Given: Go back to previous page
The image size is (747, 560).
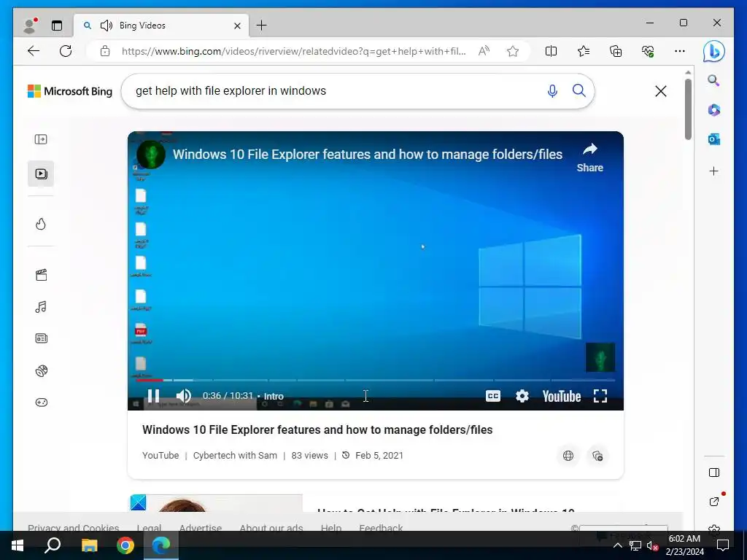Looking at the screenshot, I should (x=34, y=51).
